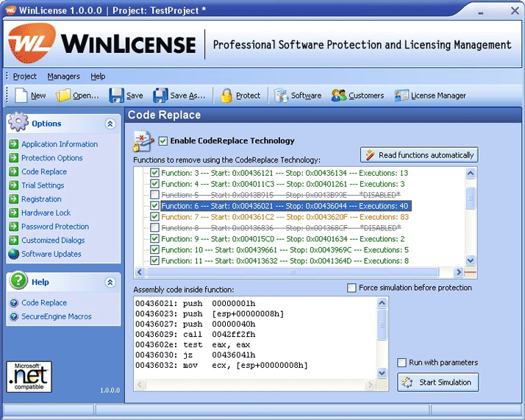
Task: Click assembly code down scroll arrow
Action: [x=382, y=372]
